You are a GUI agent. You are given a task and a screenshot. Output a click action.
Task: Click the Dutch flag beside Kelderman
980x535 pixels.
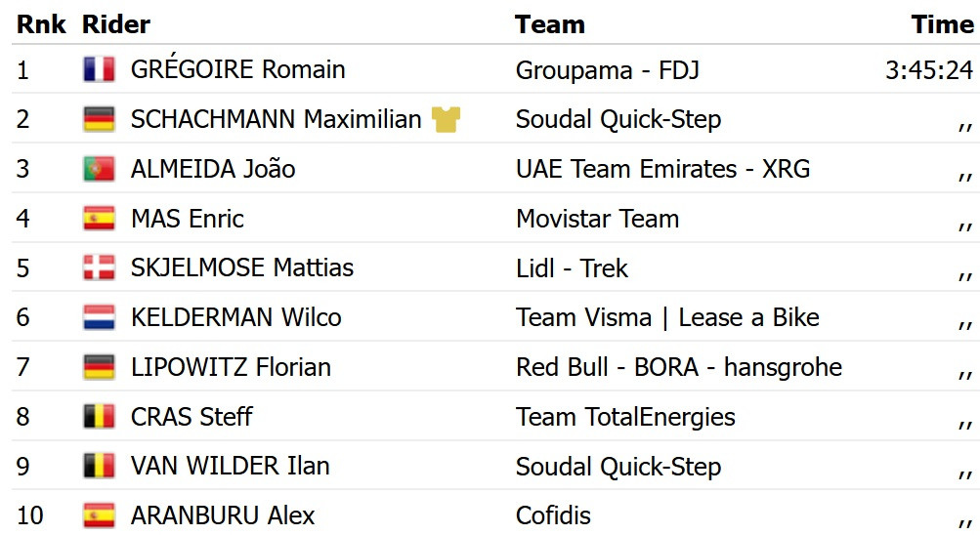click(99, 317)
